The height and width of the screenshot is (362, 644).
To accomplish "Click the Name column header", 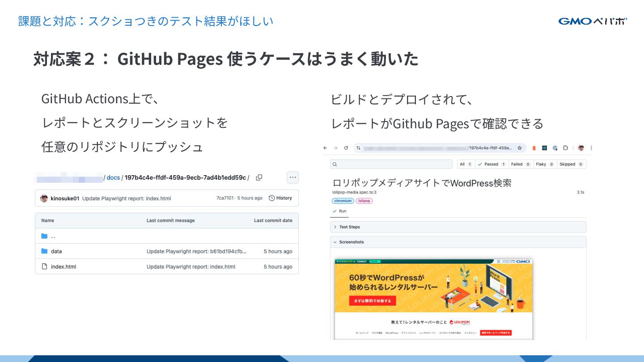I will pyautogui.click(x=48, y=220).
